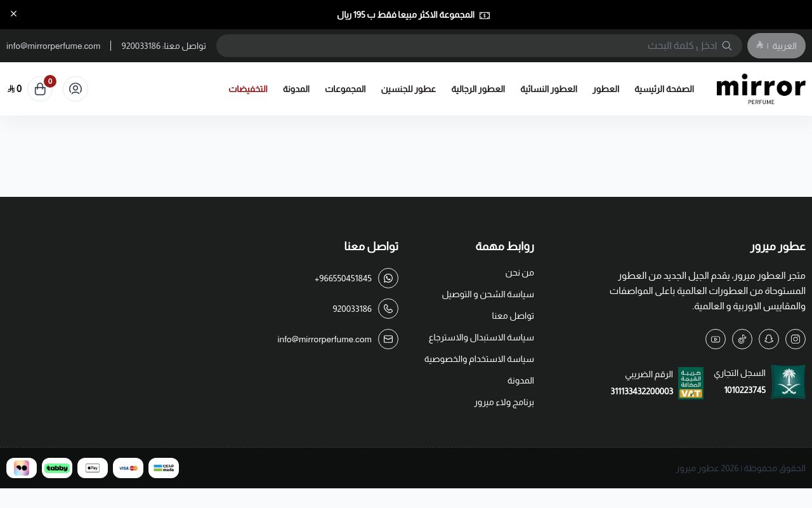Click the footer phone number 920033186

352,309
